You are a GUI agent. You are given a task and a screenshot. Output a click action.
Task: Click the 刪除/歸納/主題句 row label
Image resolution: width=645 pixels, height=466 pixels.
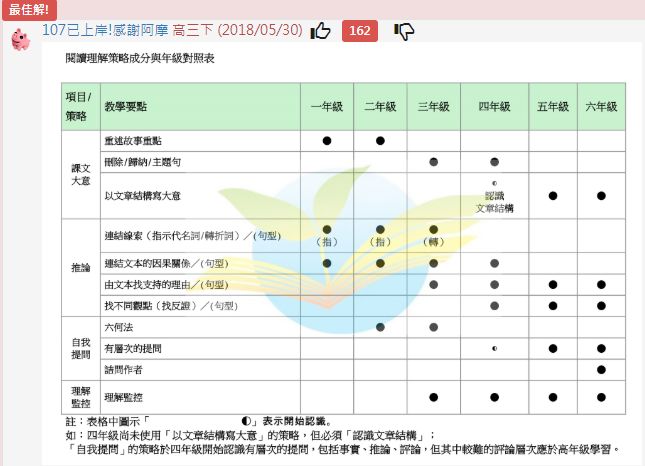[x=143, y=162]
